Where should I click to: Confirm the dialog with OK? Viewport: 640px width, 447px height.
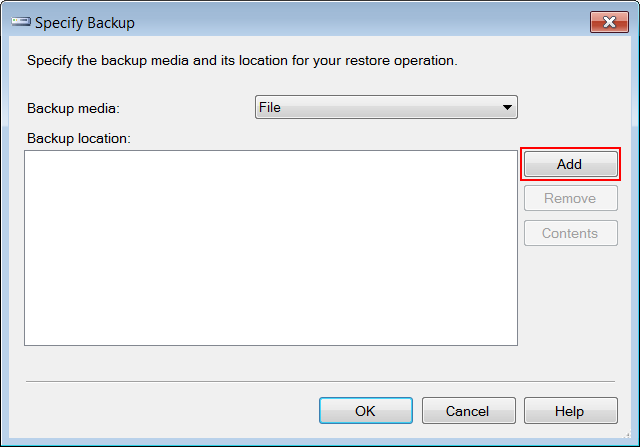(366, 411)
